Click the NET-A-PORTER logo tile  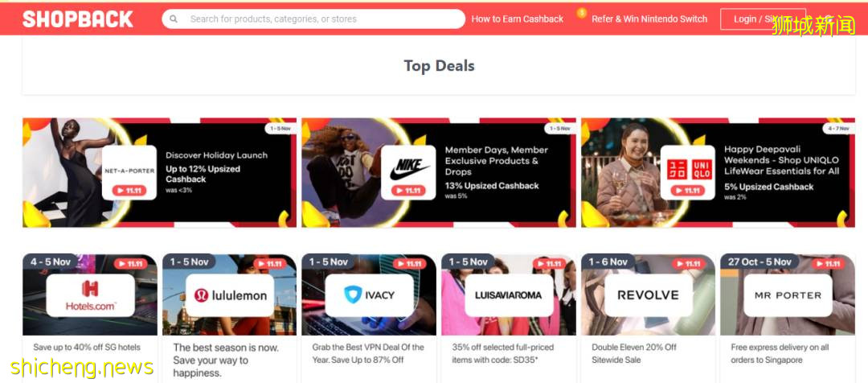(129, 172)
